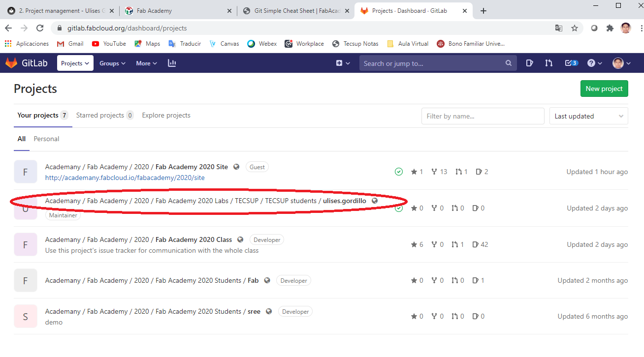Open the Aplicaciones apps shortcut

(x=27, y=44)
